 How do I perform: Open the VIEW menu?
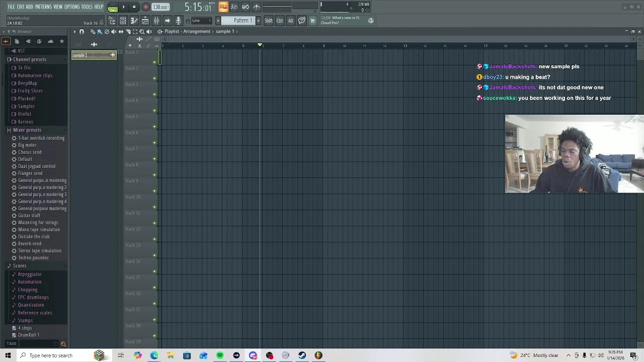(58, 7)
